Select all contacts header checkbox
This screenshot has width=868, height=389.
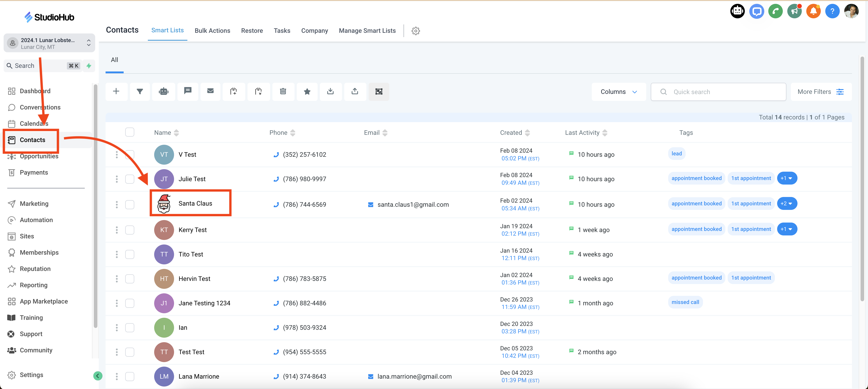tap(130, 132)
